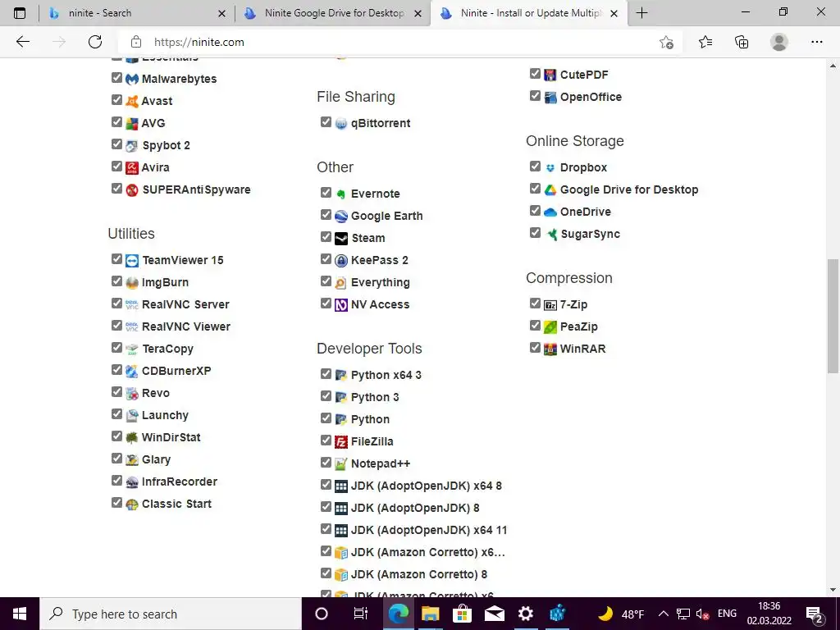840x630 pixels.
Task: Open the Favorites list
Action: 705,42
